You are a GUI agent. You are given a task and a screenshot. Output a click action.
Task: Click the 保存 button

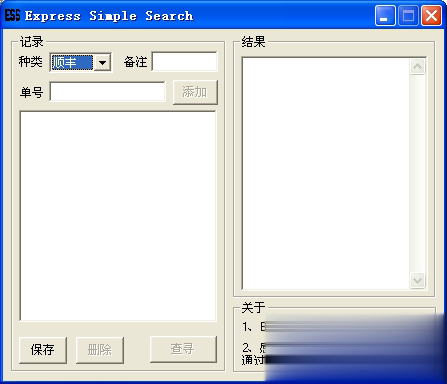pos(43,350)
